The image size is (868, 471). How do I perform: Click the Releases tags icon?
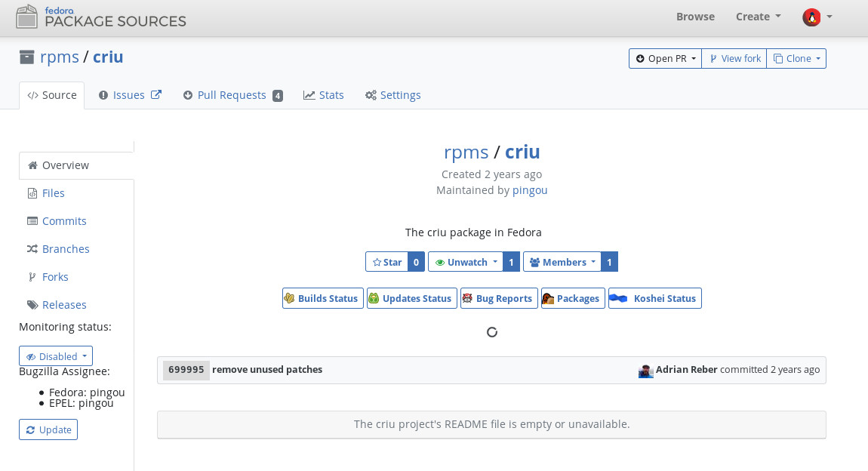coord(32,305)
